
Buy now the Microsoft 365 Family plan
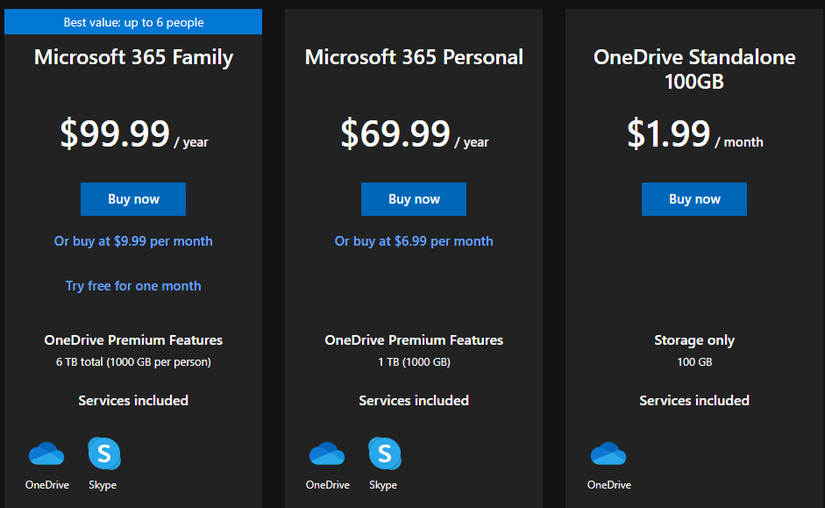pyautogui.click(x=133, y=199)
